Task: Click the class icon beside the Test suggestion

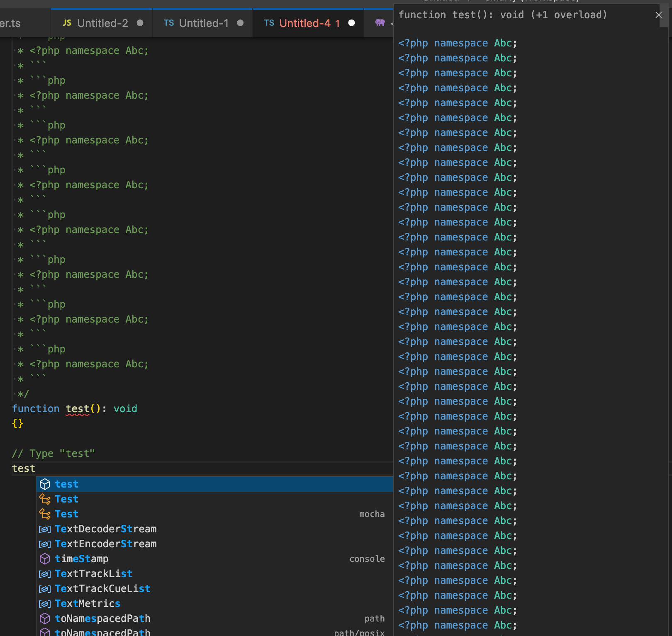Action: pos(45,499)
